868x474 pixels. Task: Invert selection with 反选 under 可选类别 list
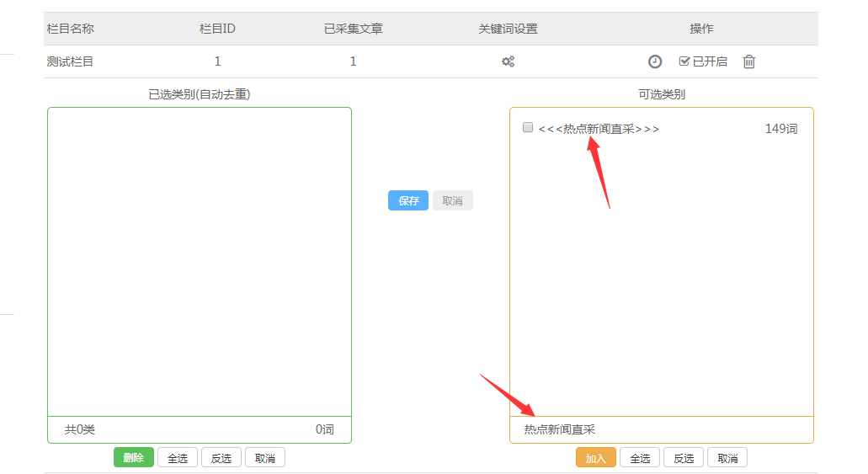[x=684, y=458]
